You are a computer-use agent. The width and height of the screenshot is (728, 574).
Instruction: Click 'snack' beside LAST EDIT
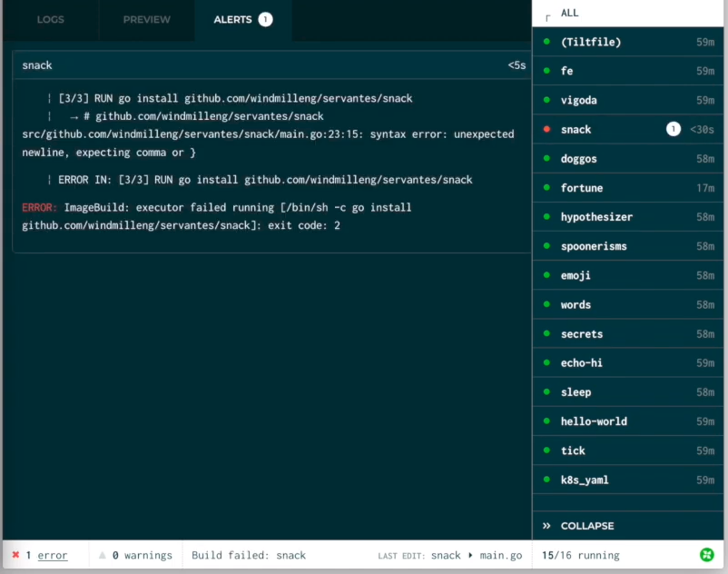446,556
